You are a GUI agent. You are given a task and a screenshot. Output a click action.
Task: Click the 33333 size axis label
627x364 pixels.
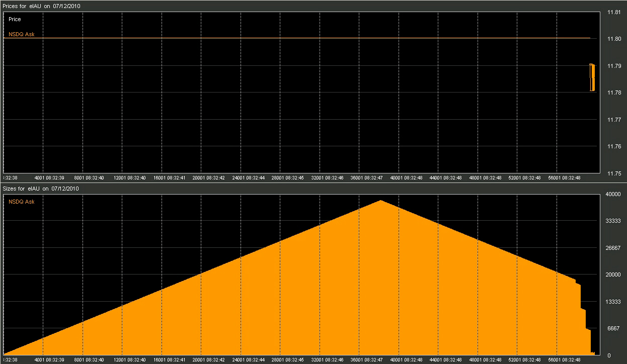point(613,221)
